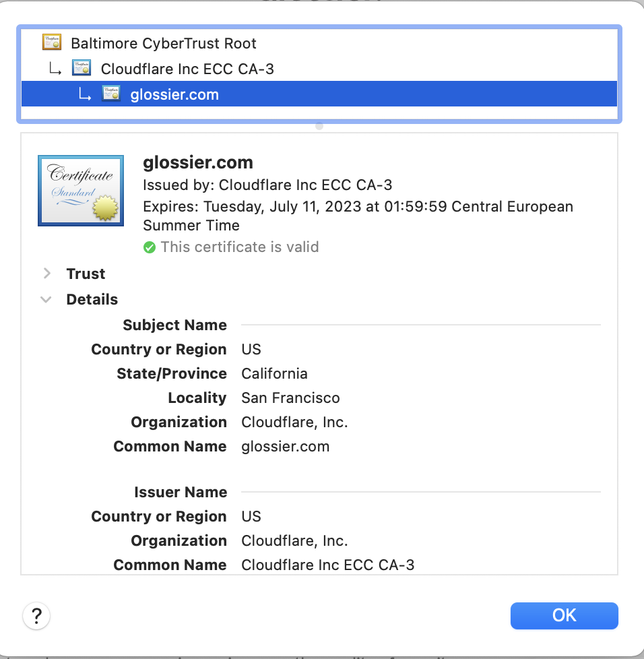The image size is (644, 659).
Task: Click the Subject Name heading
Action: point(174,325)
